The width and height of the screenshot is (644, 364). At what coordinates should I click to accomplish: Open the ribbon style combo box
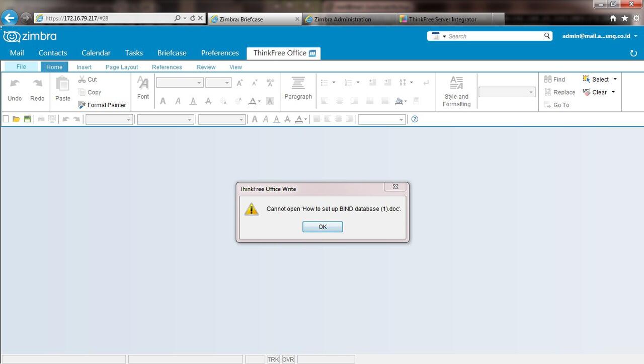pyautogui.click(x=507, y=92)
